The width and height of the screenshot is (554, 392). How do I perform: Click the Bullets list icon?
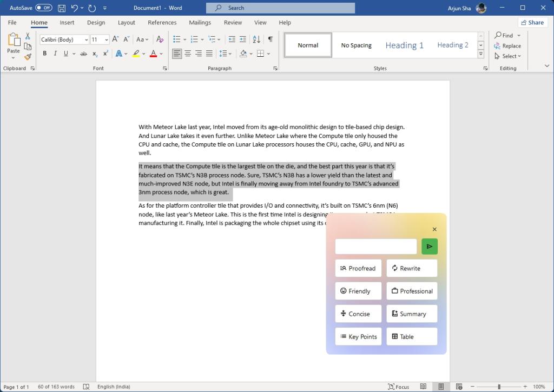click(177, 39)
